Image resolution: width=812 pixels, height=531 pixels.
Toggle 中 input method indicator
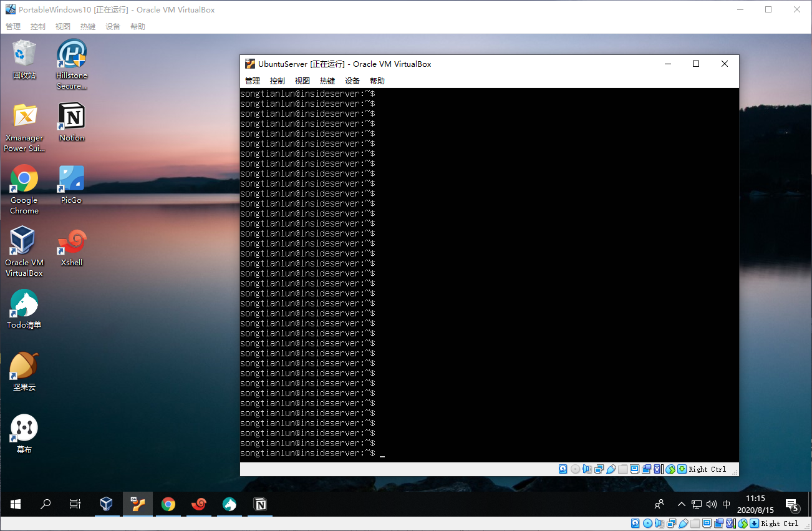(726, 504)
